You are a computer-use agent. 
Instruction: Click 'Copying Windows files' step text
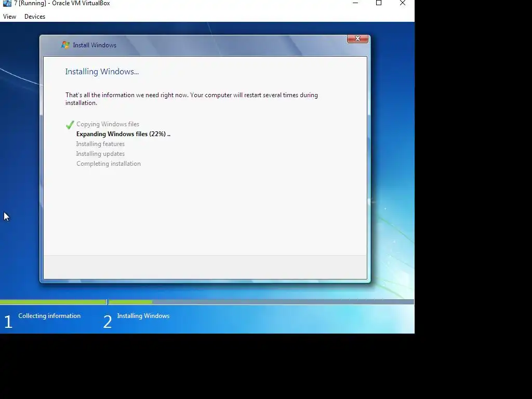tap(108, 124)
